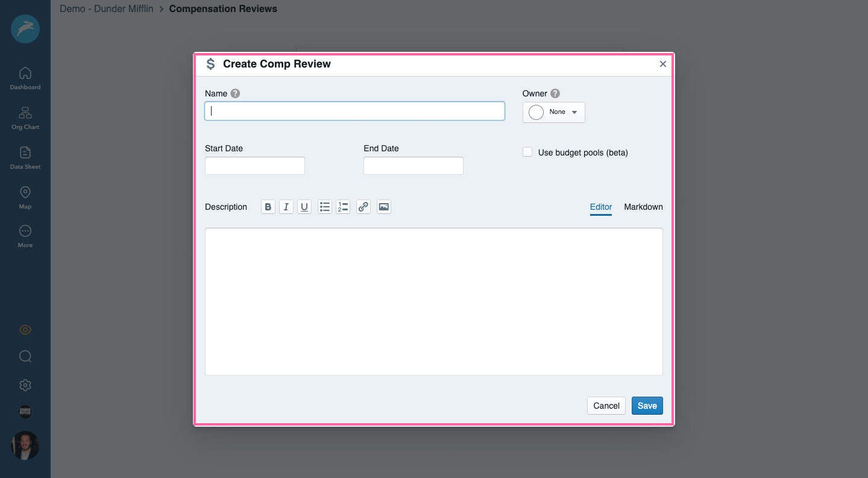Open the user profile avatar

point(25,445)
